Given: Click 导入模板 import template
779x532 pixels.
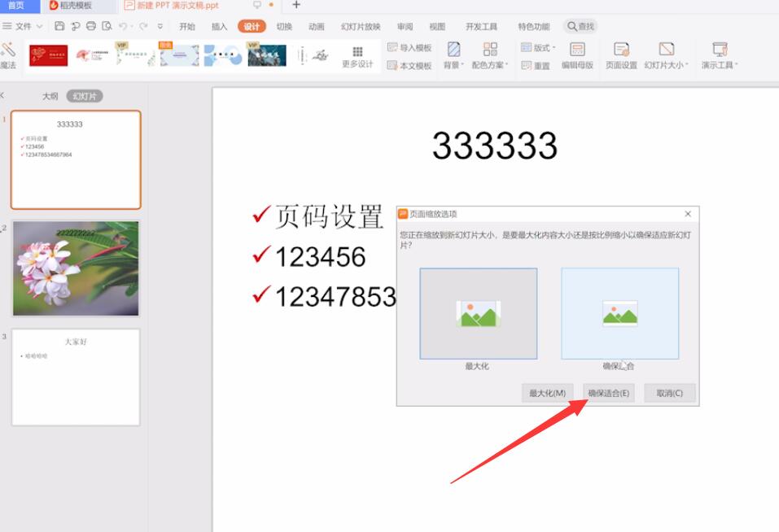Looking at the screenshot, I should (409, 48).
